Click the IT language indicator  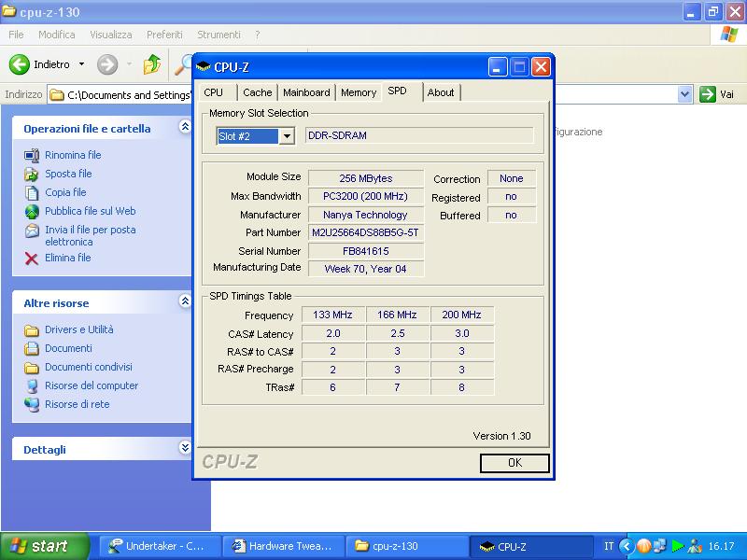(x=609, y=546)
